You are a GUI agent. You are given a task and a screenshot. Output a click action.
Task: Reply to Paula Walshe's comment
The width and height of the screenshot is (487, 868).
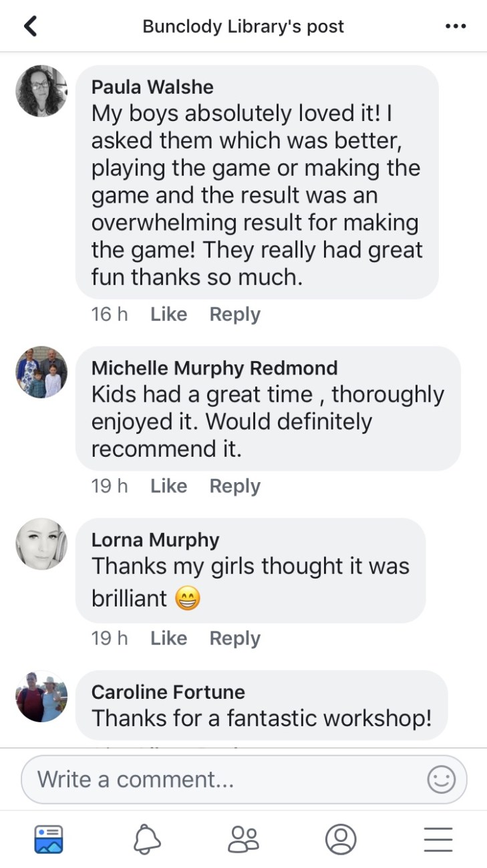234,314
